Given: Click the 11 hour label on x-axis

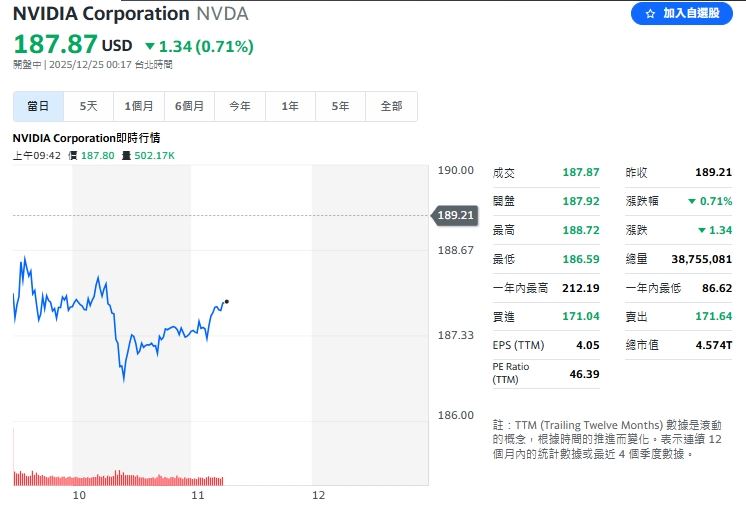Looking at the screenshot, I should point(198,495).
